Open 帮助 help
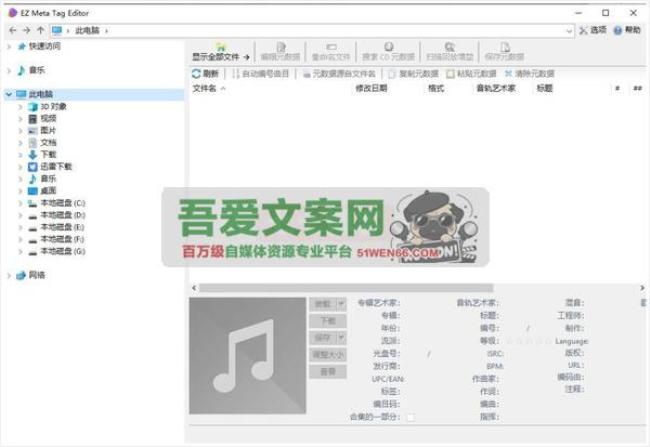This screenshot has width=650, height=447. tap(627, 30)
